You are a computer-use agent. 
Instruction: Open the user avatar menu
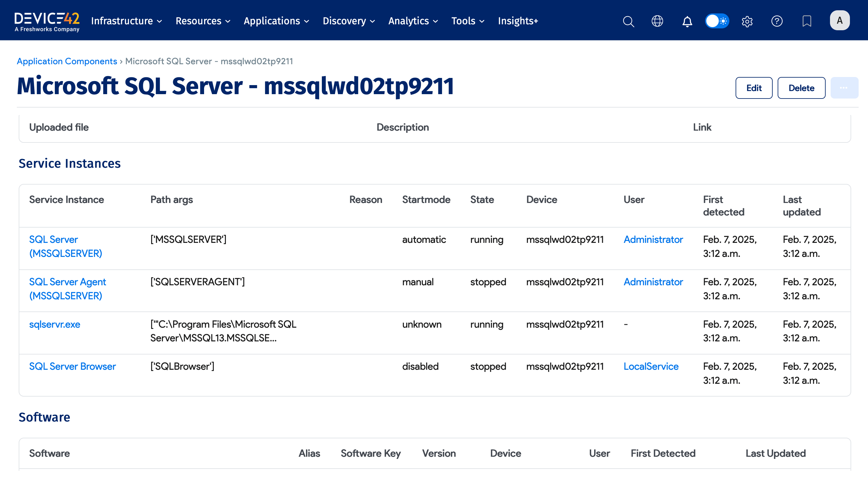pos(839,20)
